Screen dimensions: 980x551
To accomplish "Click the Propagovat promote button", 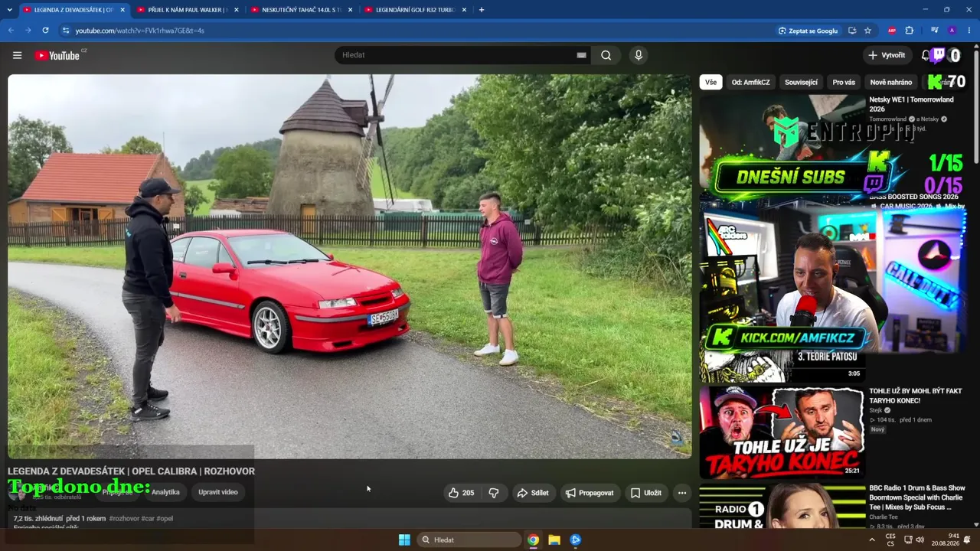I will point(590,493).
